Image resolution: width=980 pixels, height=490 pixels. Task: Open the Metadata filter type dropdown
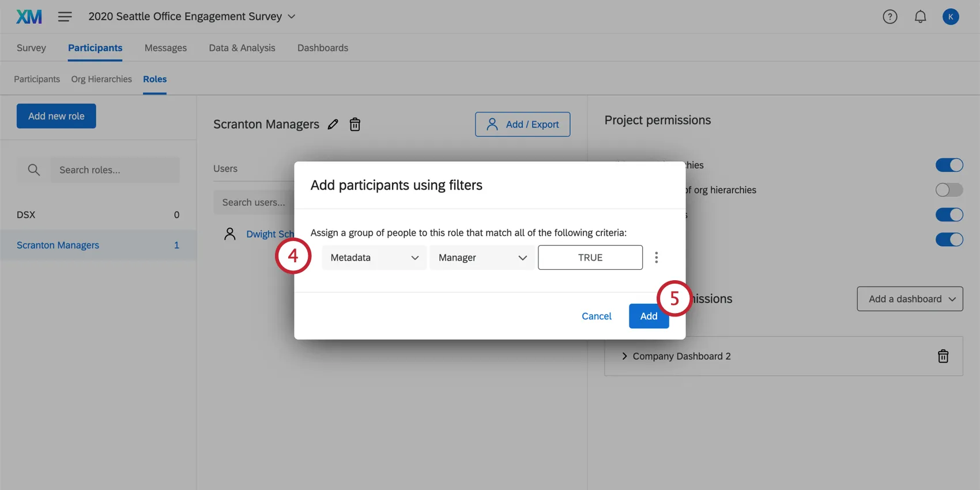click(374, 258)
